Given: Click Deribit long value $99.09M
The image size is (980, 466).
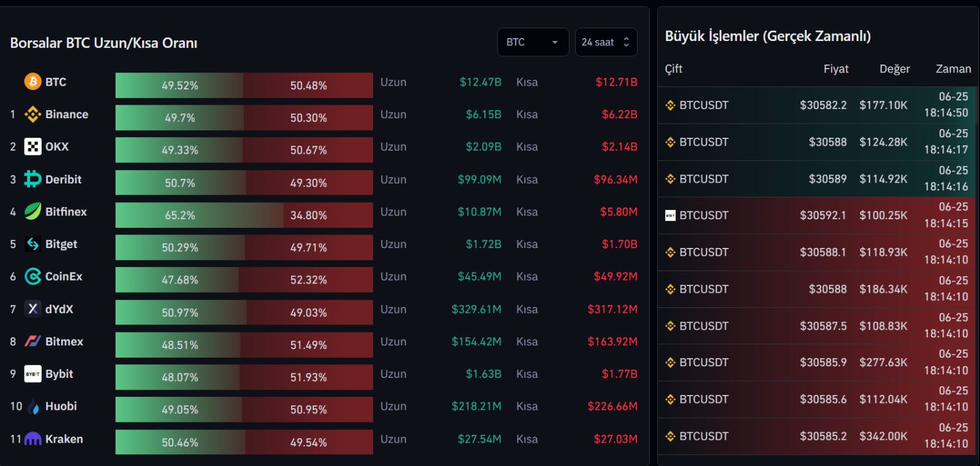Looking at the screenshot, I should (480, 179).
